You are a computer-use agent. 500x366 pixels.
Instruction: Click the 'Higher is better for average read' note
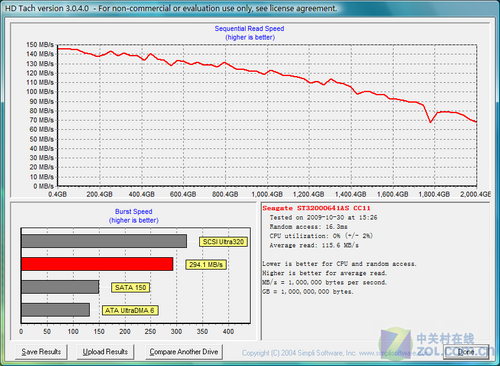325,273
